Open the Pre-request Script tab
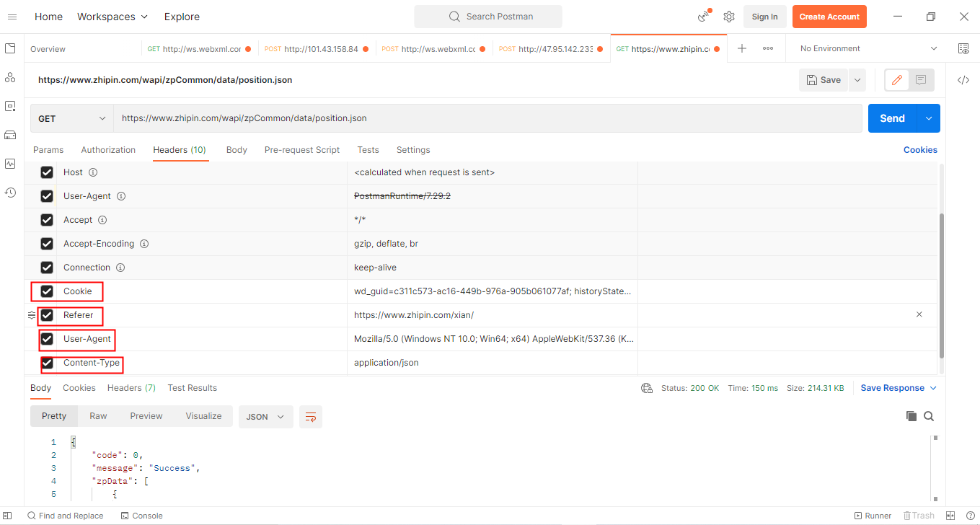 (x=302, y=150)
